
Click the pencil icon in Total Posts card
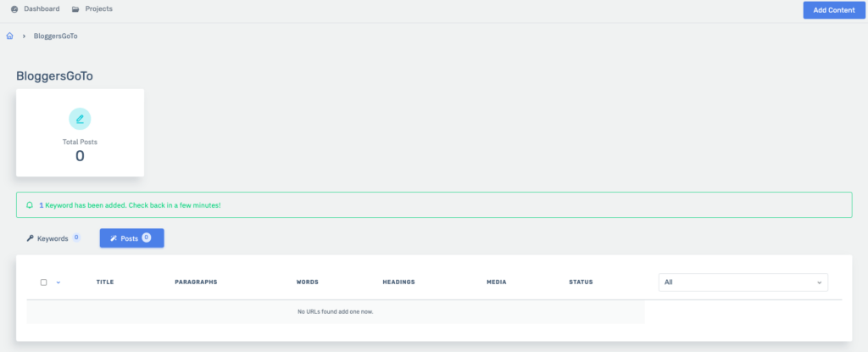(x=80, y=120)
